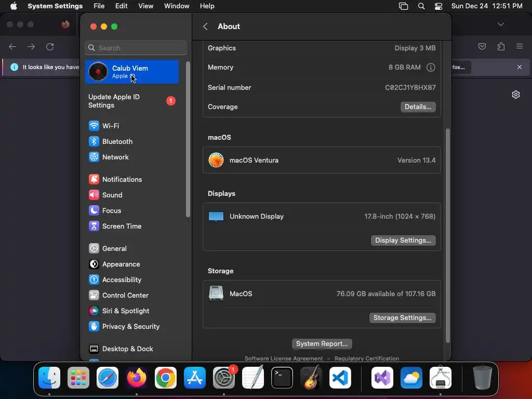Open App Store from the Dock
This screenshot has height=399, width=532.
click(195, 378)
